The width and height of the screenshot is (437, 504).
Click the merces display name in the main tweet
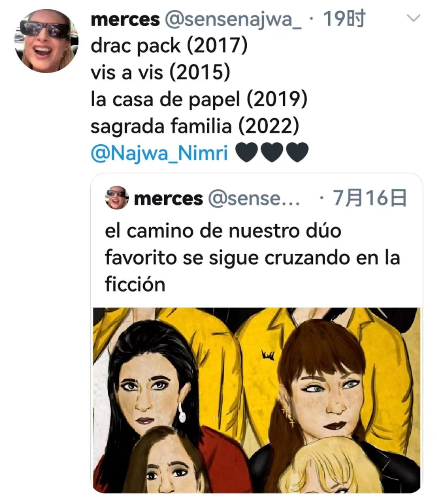(125, 19)
